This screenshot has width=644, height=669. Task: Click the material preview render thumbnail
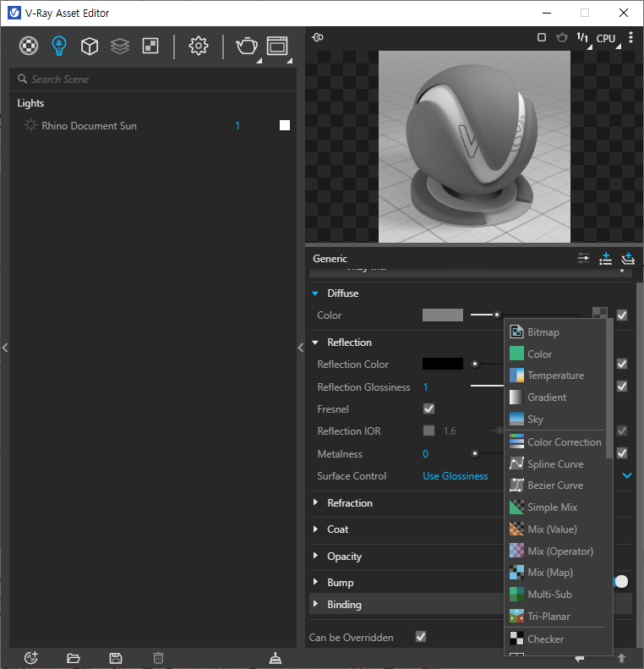tap(474, 147)
